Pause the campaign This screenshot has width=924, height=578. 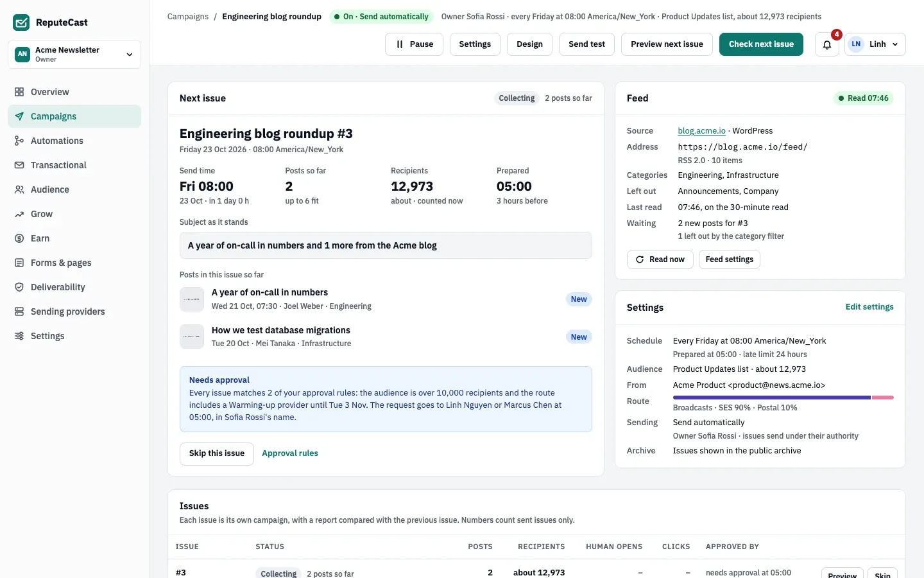point(414,44)
